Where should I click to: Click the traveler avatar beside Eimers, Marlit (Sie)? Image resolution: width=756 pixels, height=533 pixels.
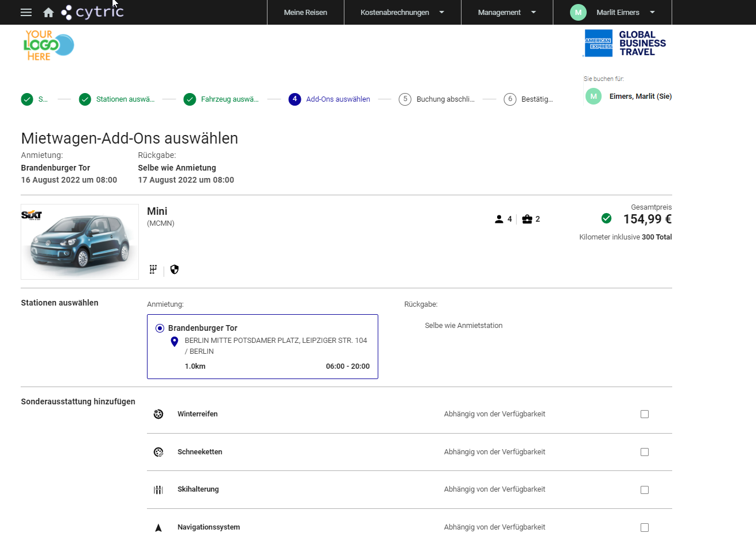click(x=594, y=96)
